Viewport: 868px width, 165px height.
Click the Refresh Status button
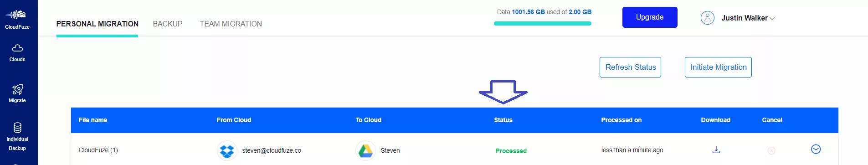pyautogui.click(x=630, y=67)
